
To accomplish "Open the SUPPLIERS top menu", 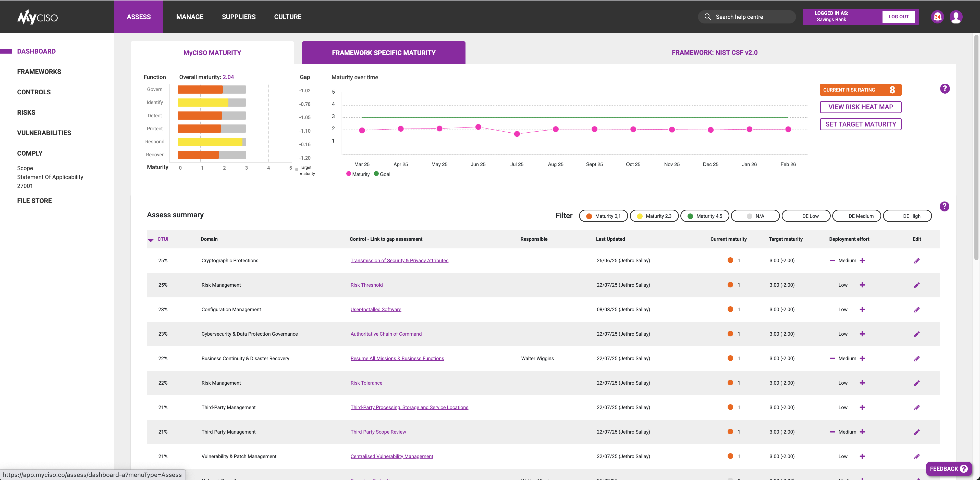I will click(x=239, y=17).
